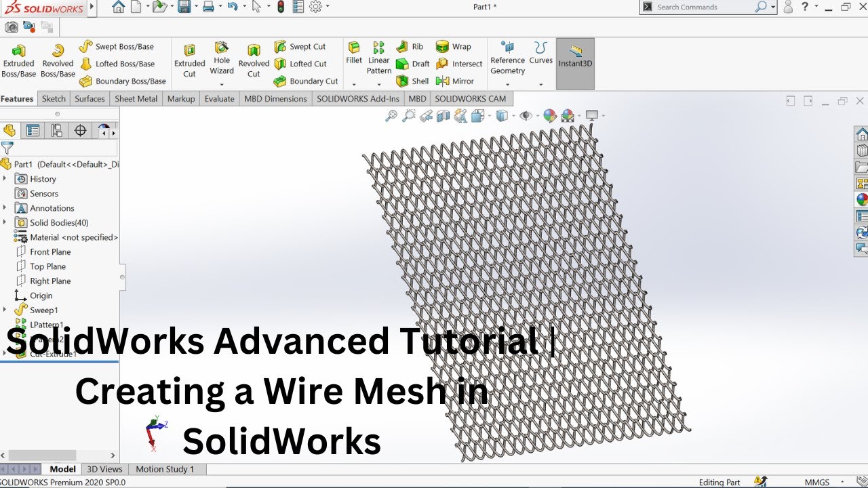Open the Motion Study 1 tab
868x488 pixels.
point(165,469)
